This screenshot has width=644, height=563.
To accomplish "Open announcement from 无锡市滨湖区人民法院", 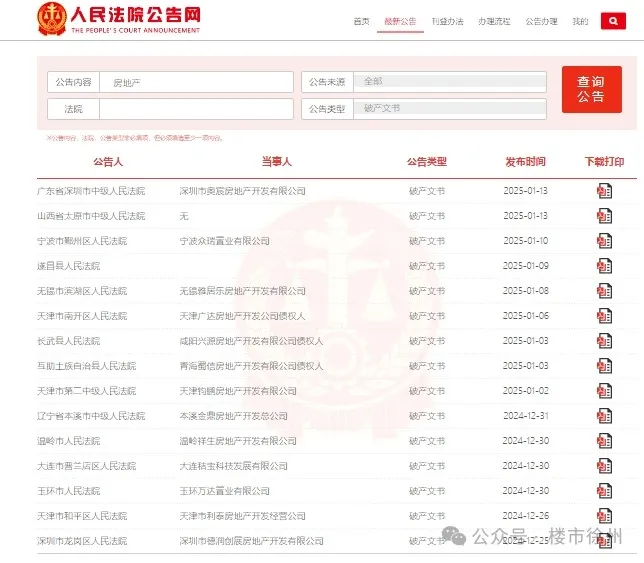I will pos(82,291).
